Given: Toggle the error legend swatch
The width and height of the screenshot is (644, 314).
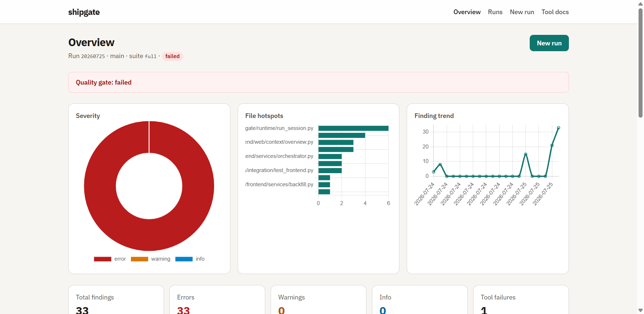Looking at the screenshot, I should [102, 259].
